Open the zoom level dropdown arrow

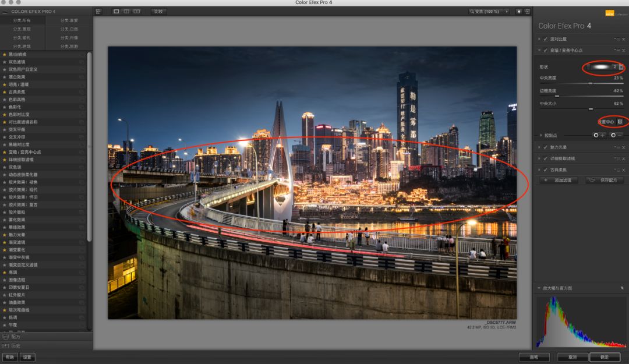click(507, 12)
